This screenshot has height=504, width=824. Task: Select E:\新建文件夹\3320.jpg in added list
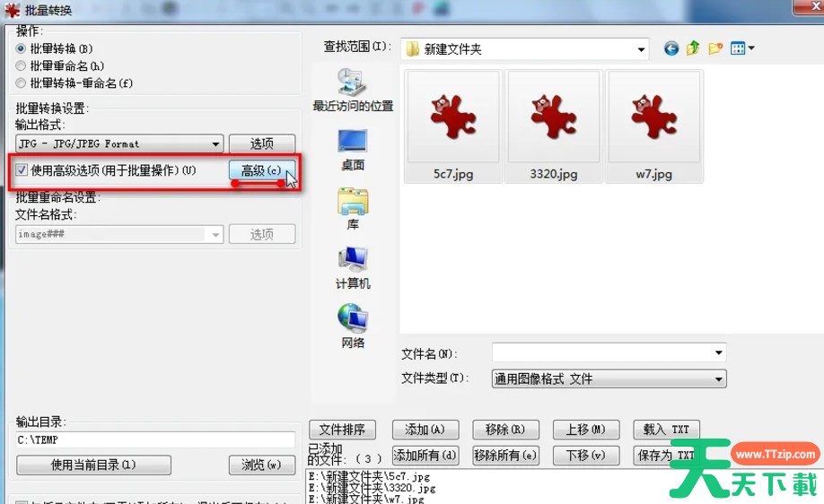click(373, 488)
